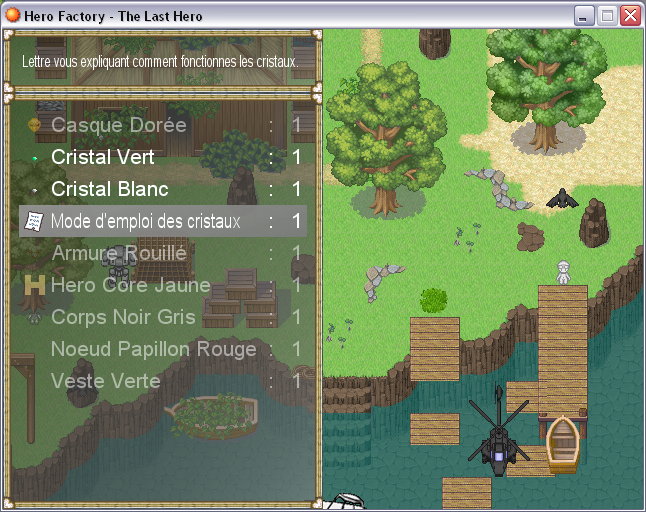This screenshot has height=512, width=646.
Task: Click the black crow on the sand
Action: click(x=562, y=199)
